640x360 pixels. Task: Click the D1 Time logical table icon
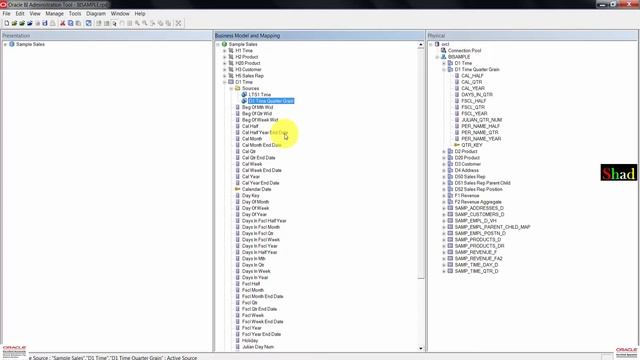click(231, 82)
